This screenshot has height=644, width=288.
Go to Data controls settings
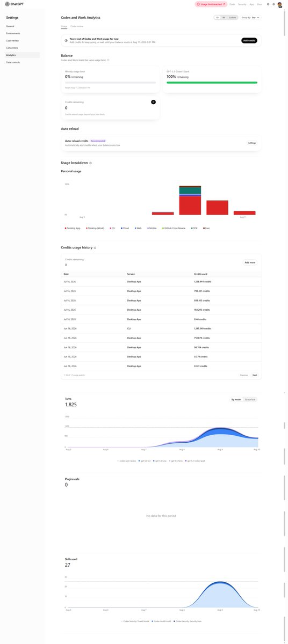(21, 62)
